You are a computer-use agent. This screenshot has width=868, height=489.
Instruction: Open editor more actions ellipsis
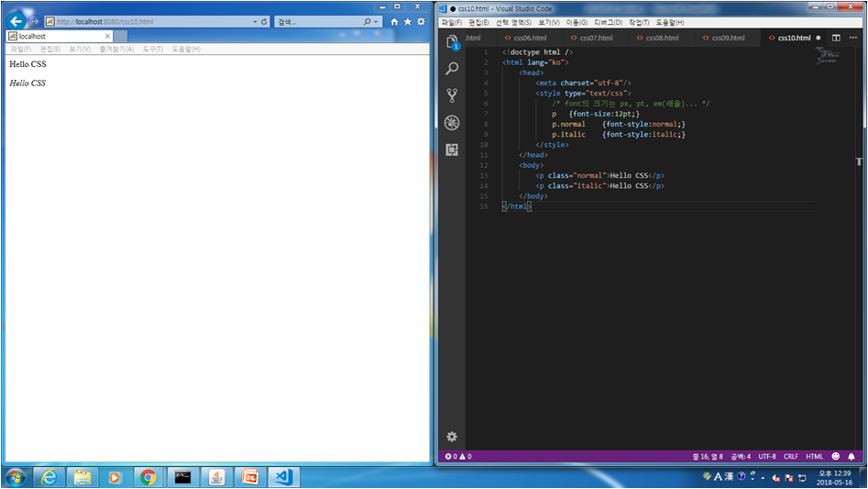(853, 38)
